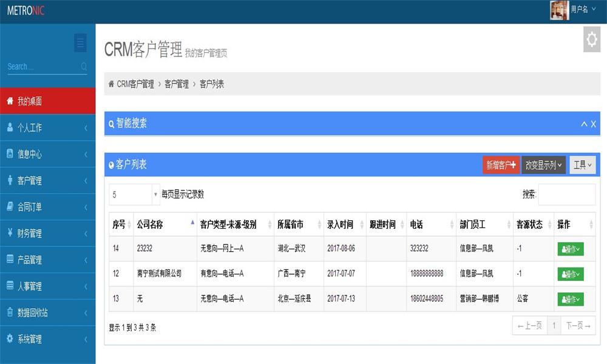Click the table 搜索 input field

click(x=566, y=195)
